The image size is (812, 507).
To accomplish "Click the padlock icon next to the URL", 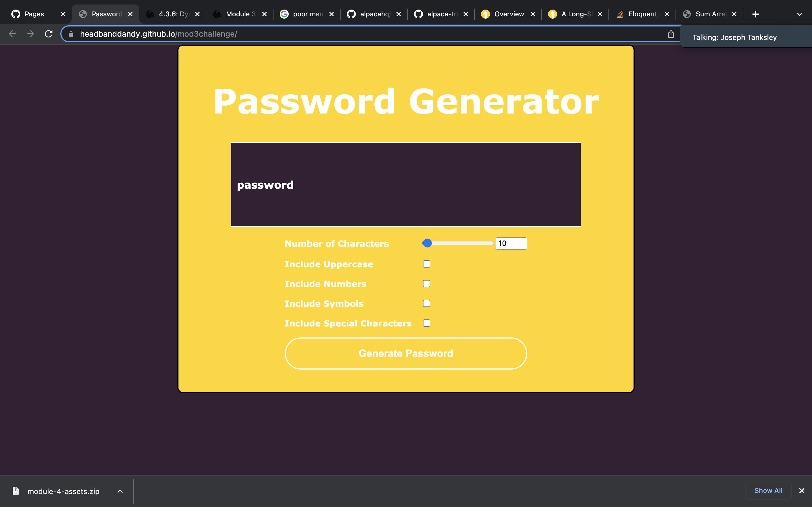I will [x=71, y=34].
